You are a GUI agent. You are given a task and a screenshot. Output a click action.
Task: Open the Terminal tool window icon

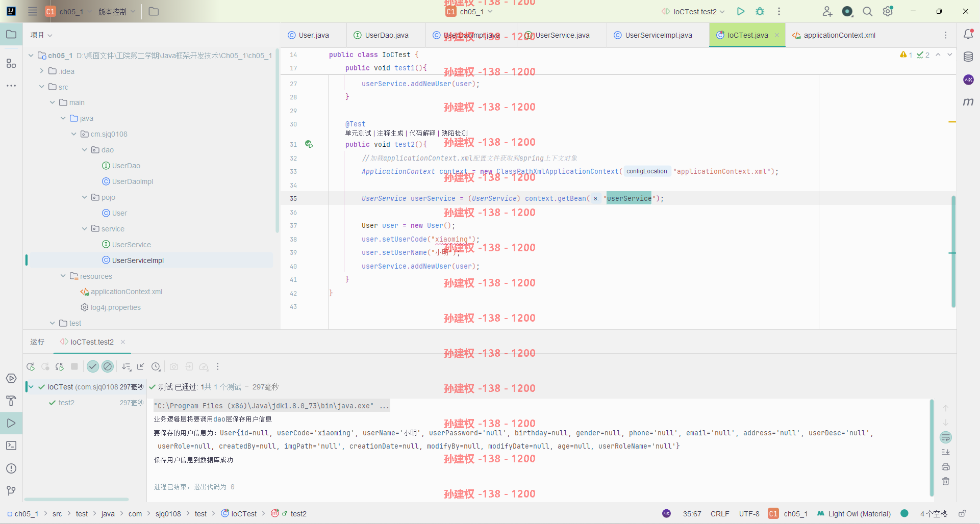[x=11, y=446]
